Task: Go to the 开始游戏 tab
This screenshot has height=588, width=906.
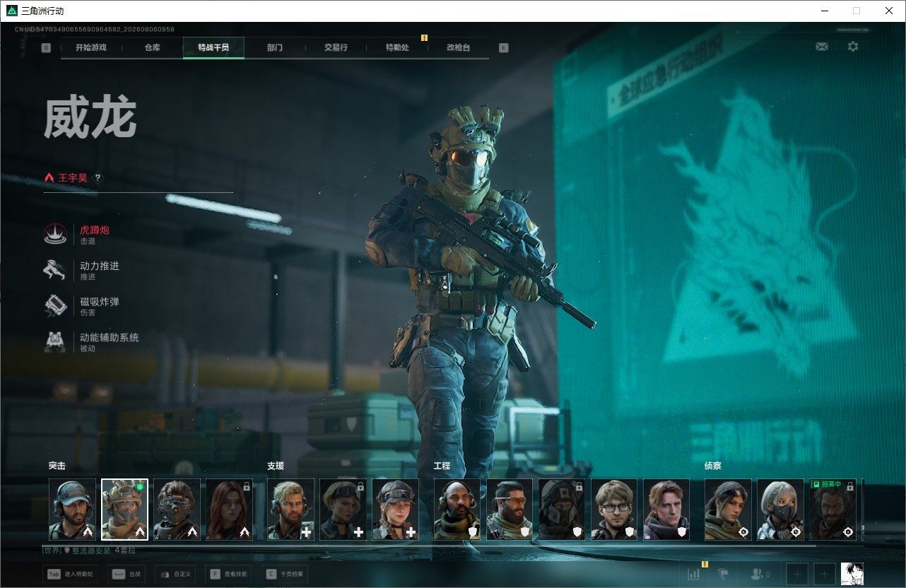Action: [91, 48]
